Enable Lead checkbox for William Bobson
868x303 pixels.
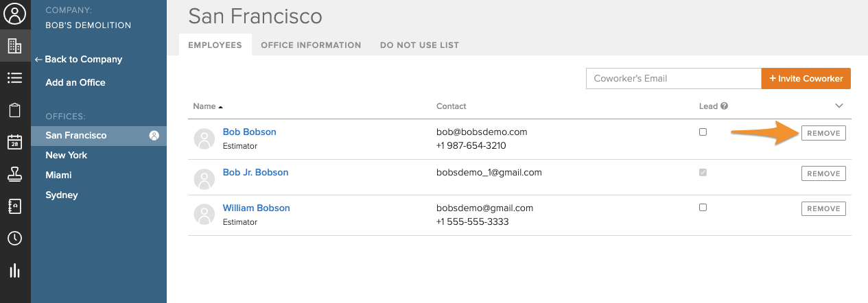703,207
